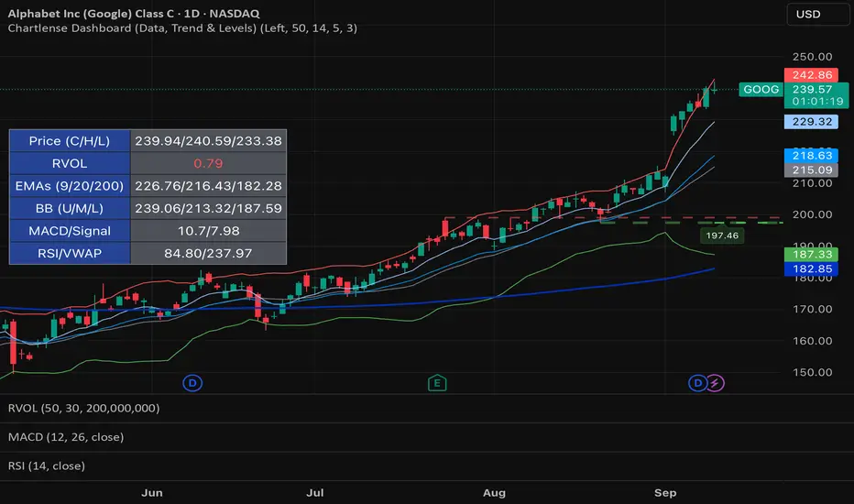Click the 229.32 light blue price label

[811, 122]
